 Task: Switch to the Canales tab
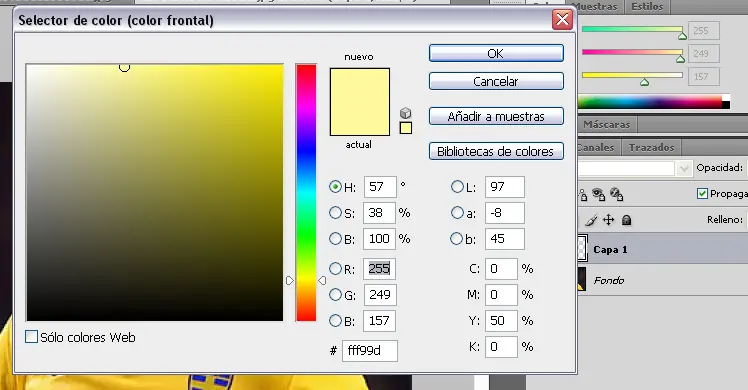tap(596, 147)
